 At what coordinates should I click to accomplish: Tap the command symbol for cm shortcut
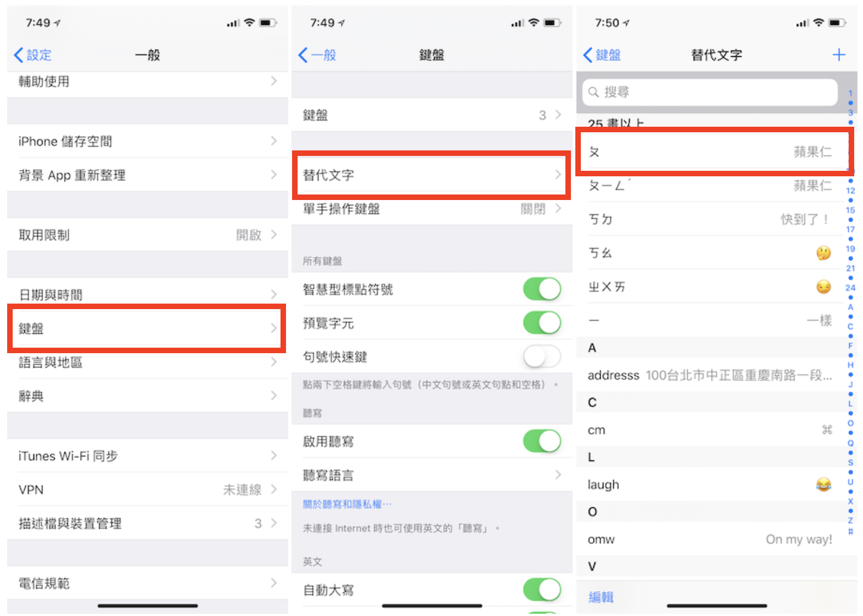click(x=827, y=430)
